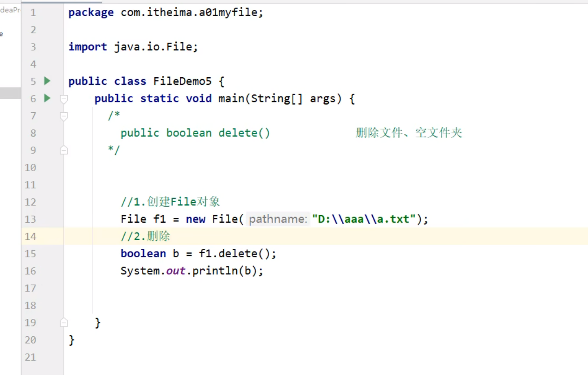588x375 pixels.
Task: Click line number 14 in gutter
Action: pyautogui.click(x=30, y=236)
